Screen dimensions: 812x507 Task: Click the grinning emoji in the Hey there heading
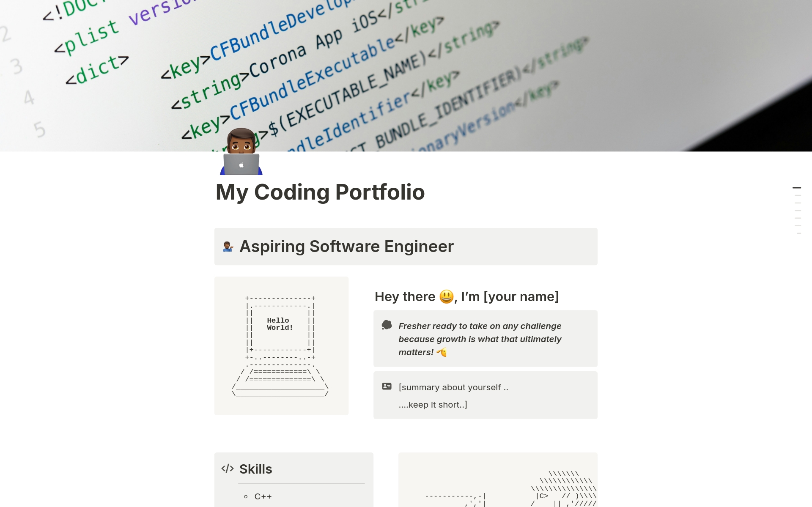point(446,296)
